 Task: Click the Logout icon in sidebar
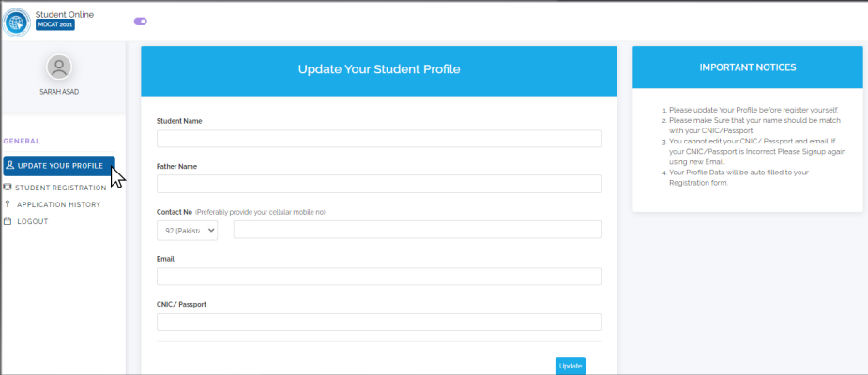[x=8, y=221]
